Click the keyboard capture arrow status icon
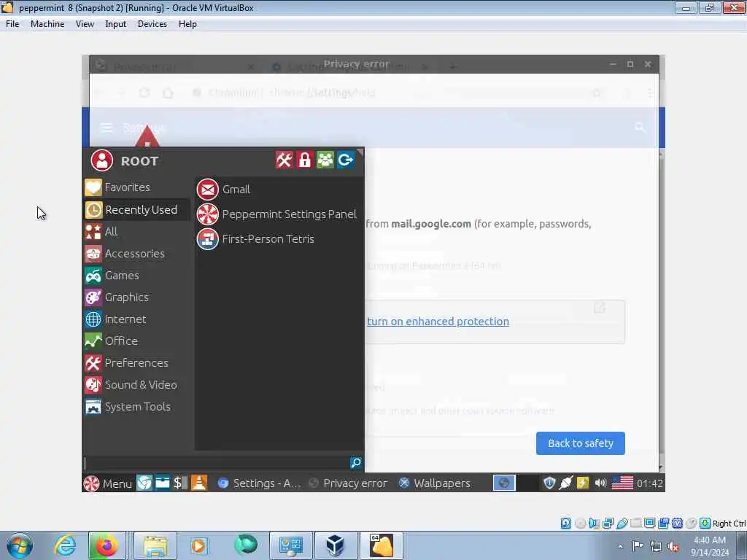This screenshot has width=747, height=560. click(x=705, y=524)
